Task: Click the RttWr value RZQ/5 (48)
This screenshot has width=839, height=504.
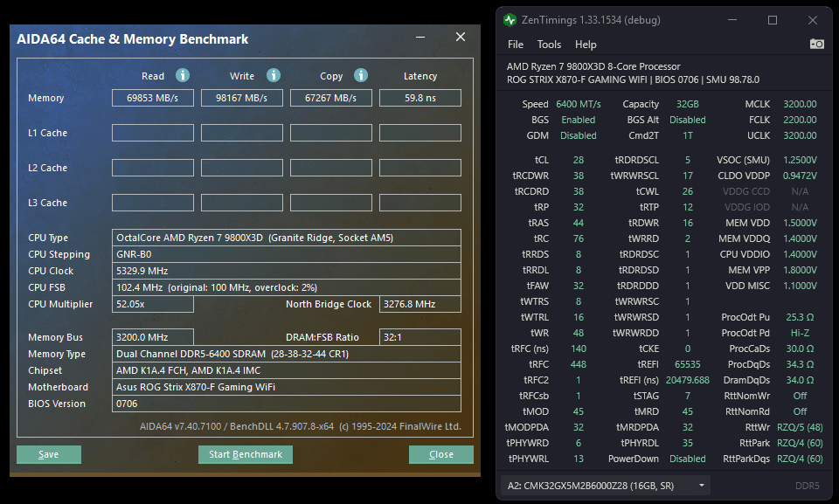Action: (x=800, y=427)
